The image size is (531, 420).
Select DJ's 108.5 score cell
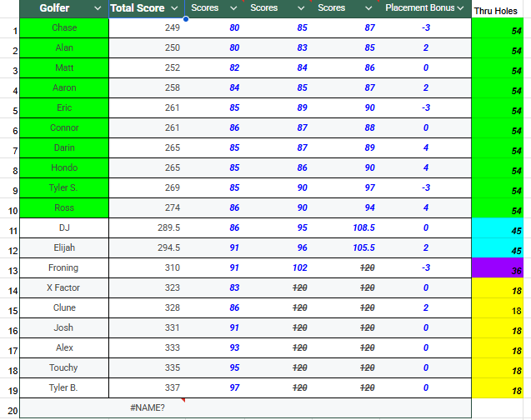point(345,227)
